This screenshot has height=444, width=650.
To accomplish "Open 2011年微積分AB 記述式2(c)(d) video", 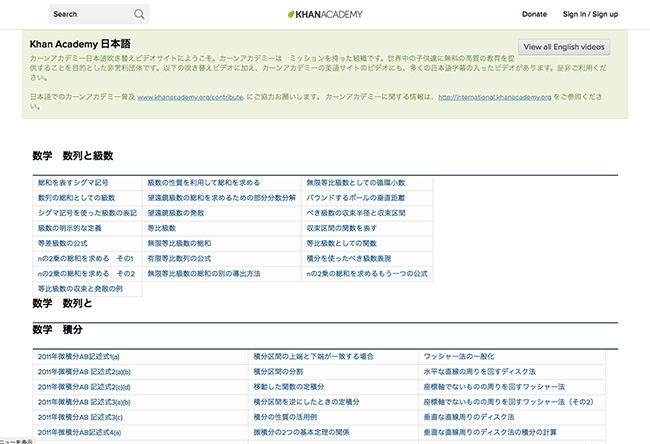I will [84, 387].
